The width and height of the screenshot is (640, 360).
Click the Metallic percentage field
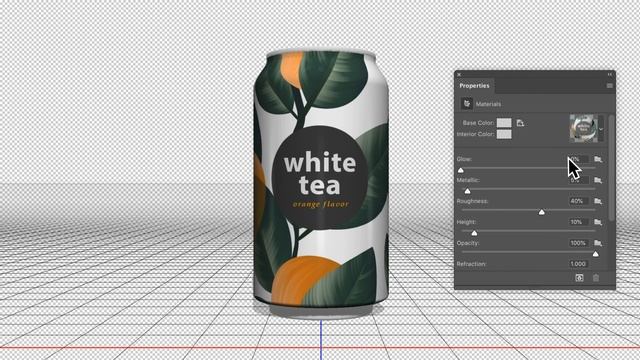click(578, 180)
